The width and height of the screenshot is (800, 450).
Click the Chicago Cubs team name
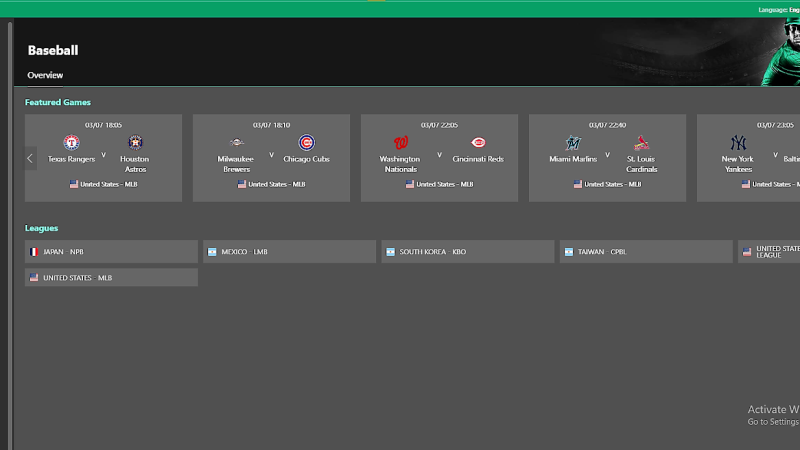pyautogui.click(x=307, y=159)
